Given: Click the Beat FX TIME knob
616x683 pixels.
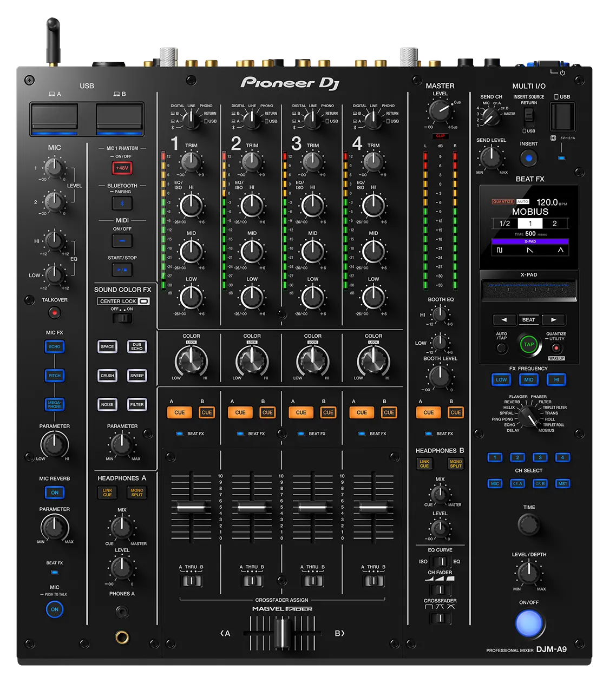Looking at the screenshot, I should tap(529, 524).
